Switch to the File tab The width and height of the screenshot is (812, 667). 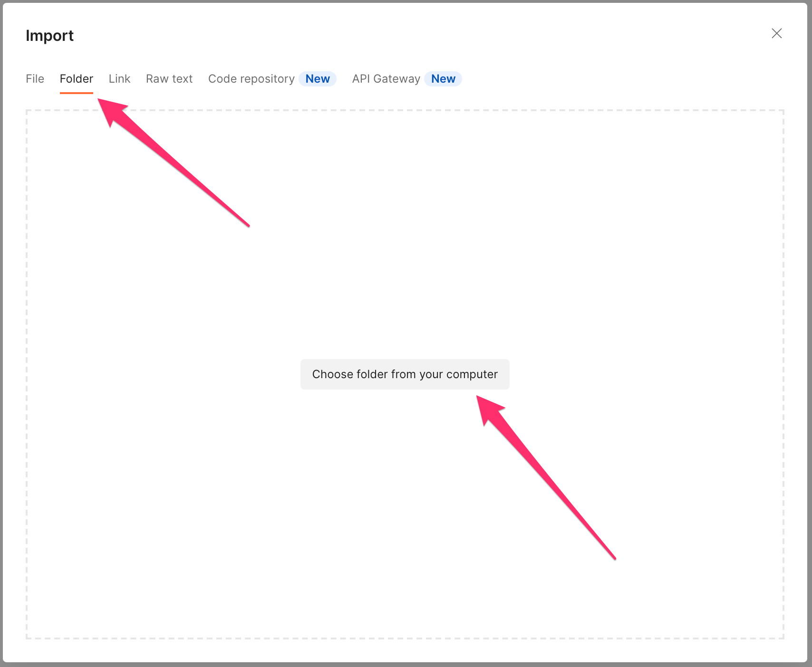pos(35,79)
